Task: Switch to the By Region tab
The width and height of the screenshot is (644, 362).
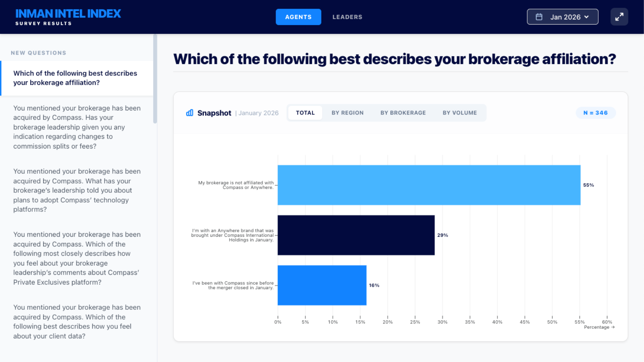Action: pyautogui.click(x=347, y=113)
